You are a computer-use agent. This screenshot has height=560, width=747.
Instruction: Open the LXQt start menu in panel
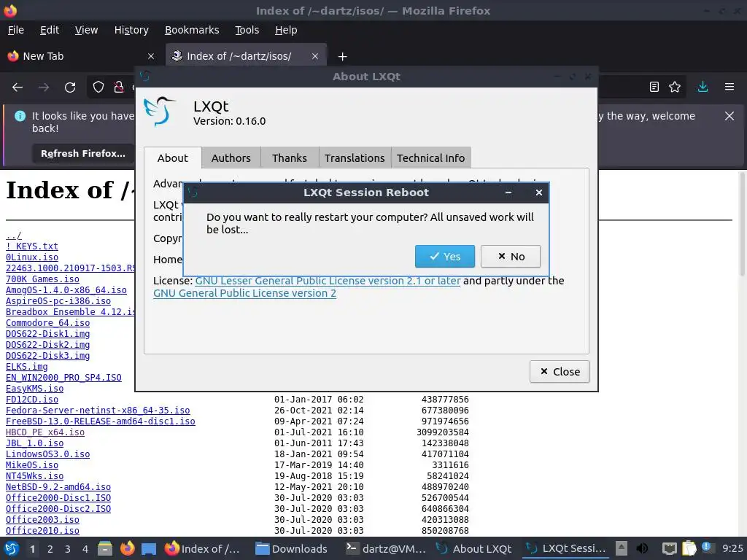(x=12, y=548)
